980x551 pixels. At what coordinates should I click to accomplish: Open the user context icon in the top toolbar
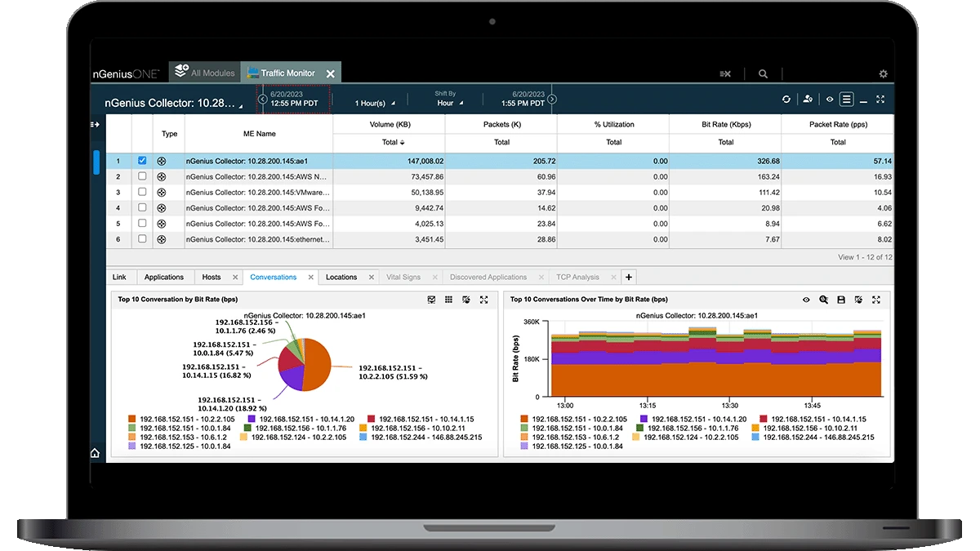tap(808, 99)
